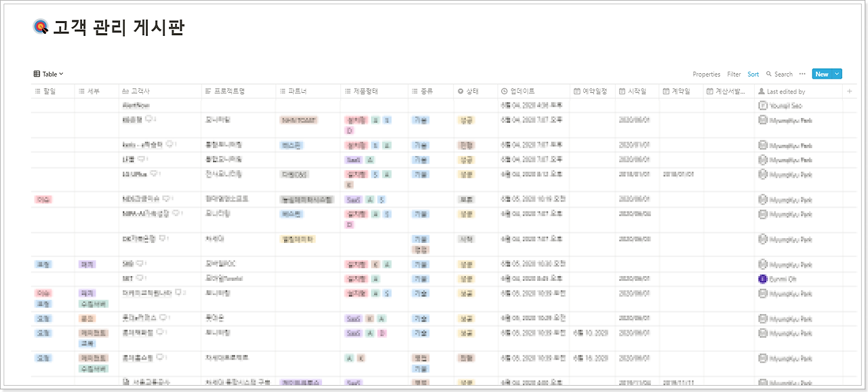Expand the Table view dropdown chevron

61,73
